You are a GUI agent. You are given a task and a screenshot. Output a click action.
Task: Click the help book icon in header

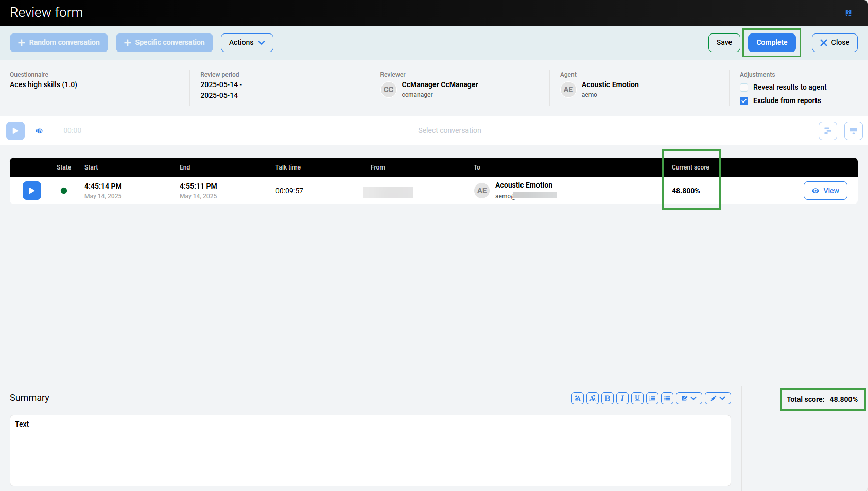click(x=848, y=13)
